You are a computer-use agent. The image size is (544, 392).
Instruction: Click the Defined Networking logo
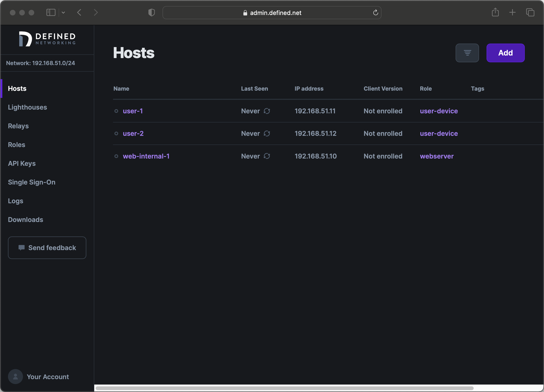[47, 39]
